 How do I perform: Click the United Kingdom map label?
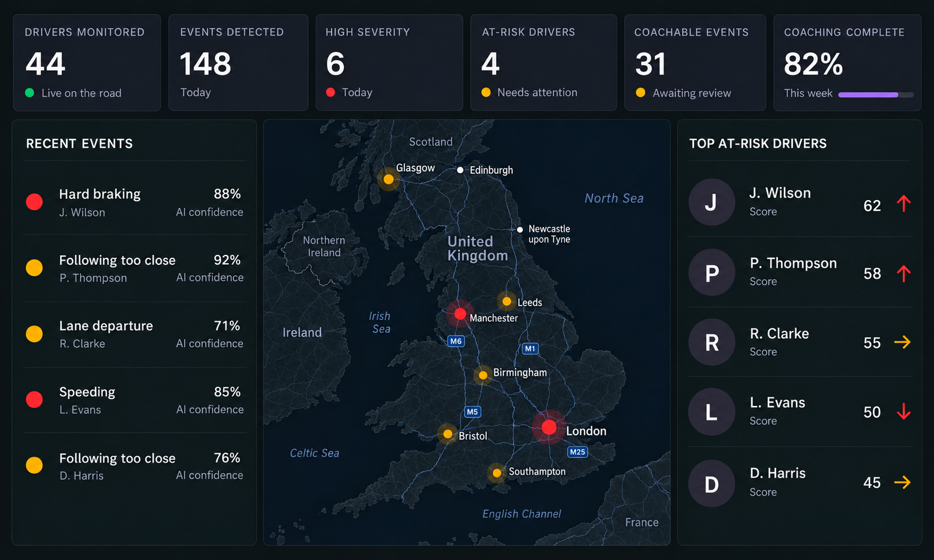pyautogui.click(x=478, y=249)
